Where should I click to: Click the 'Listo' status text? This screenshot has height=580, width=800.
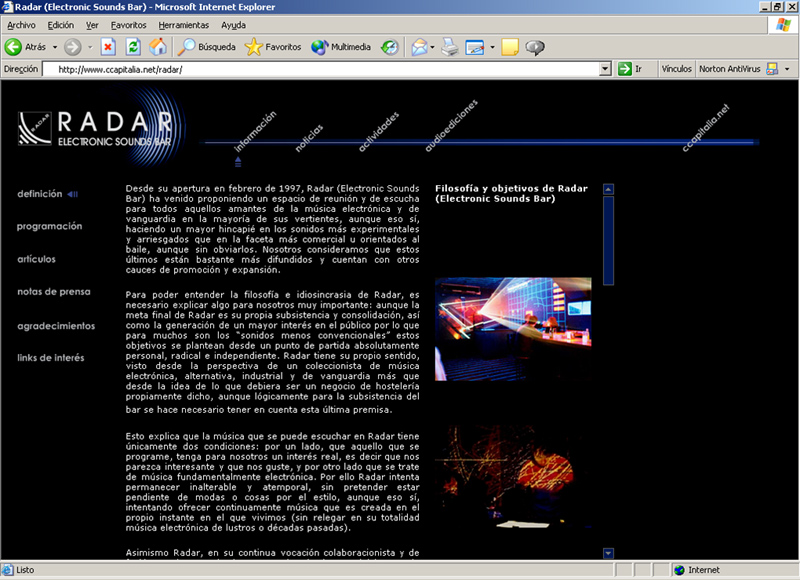tap(25, 570)
